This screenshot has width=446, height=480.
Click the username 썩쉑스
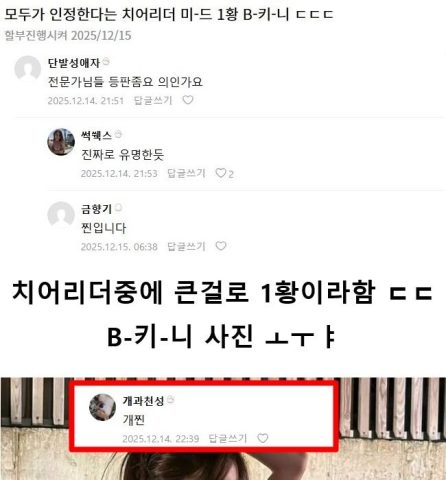(96, 135)
